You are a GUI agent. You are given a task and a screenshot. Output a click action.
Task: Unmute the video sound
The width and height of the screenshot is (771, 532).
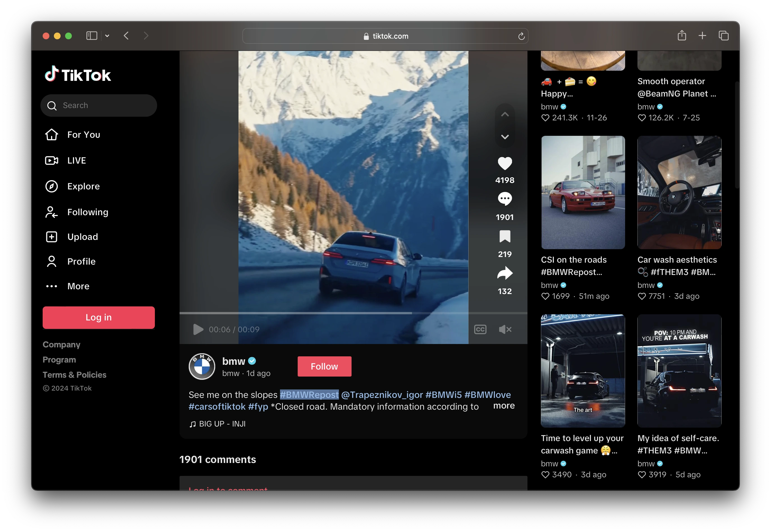505,329
